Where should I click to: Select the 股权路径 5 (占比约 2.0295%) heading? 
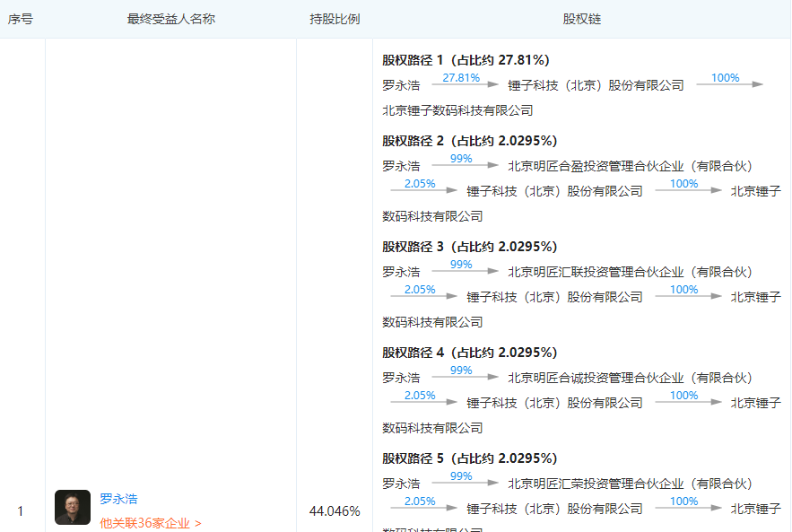[469, 458]
